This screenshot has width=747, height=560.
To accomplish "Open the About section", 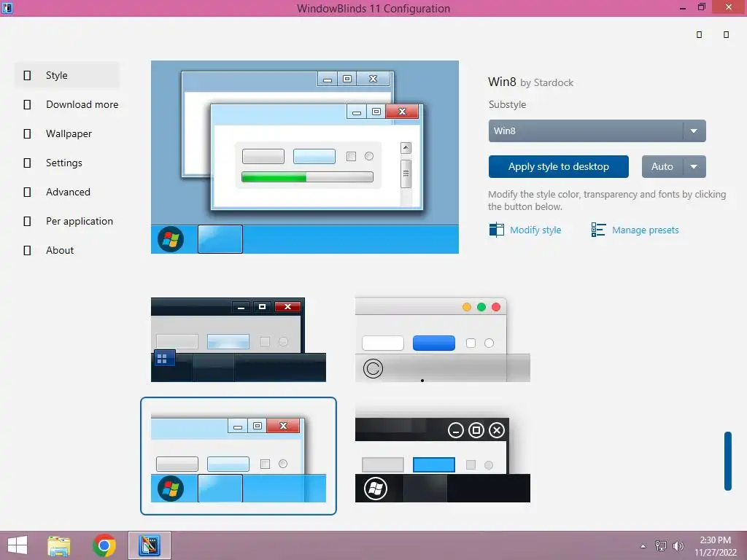I will (x=60, y=250).
